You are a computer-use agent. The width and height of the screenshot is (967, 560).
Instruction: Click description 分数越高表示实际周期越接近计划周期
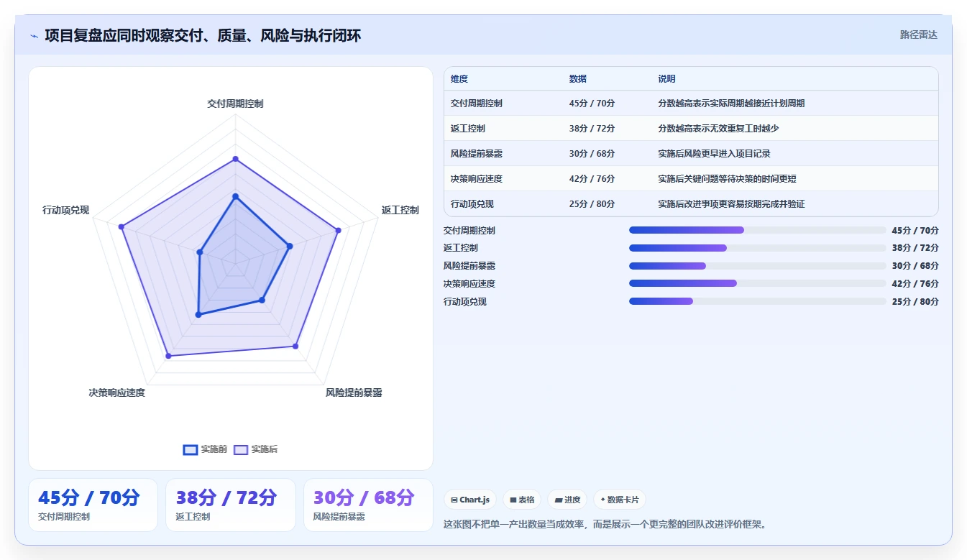(731, 104)
